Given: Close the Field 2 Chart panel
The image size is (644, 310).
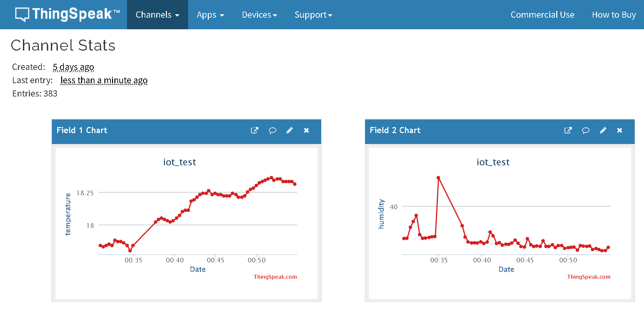Looking at the screenshot, I should coord(620,130).
